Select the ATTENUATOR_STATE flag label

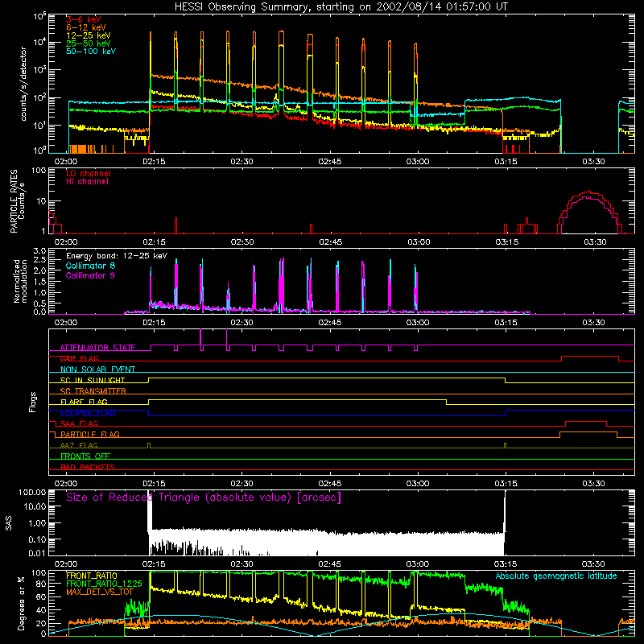(97, 348)
